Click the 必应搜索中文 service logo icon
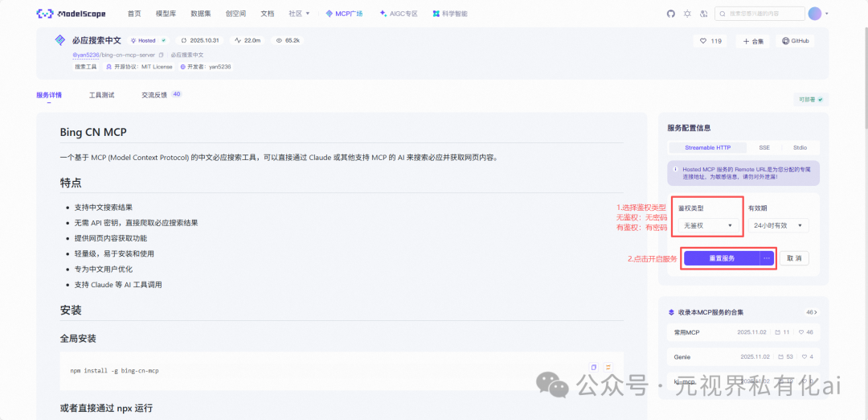 tap(59, 40)
